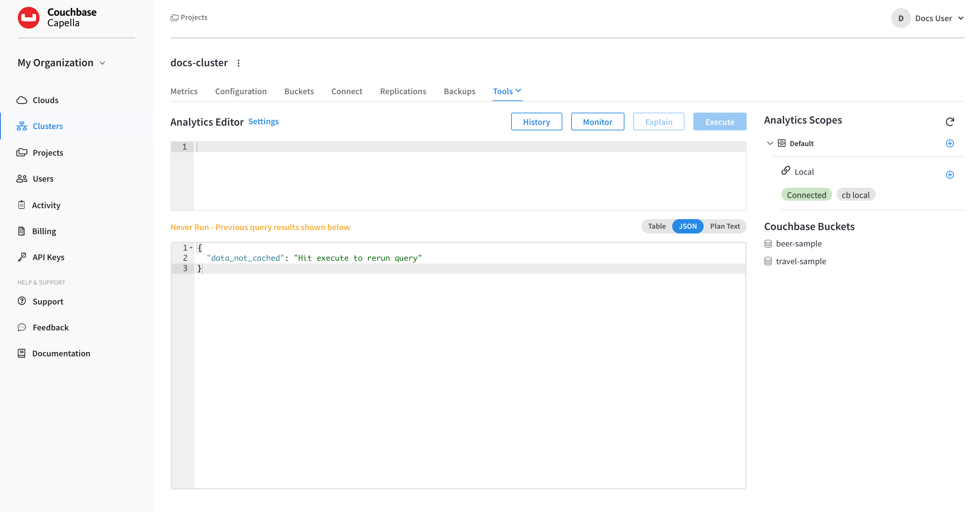Viewport: 980px width, 512px height.
Task: Click the Activity icon in the sidebar
Action: [x=22, y=204]
